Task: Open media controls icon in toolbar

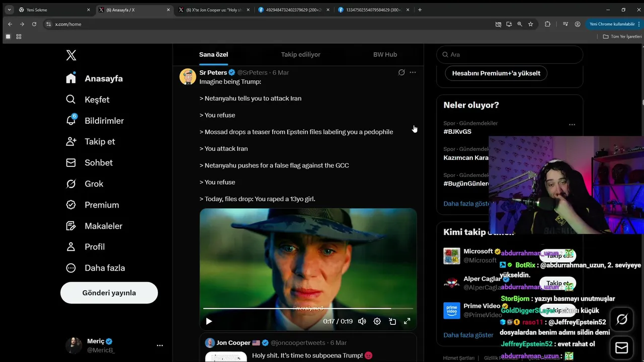Action: pos(566,24)
